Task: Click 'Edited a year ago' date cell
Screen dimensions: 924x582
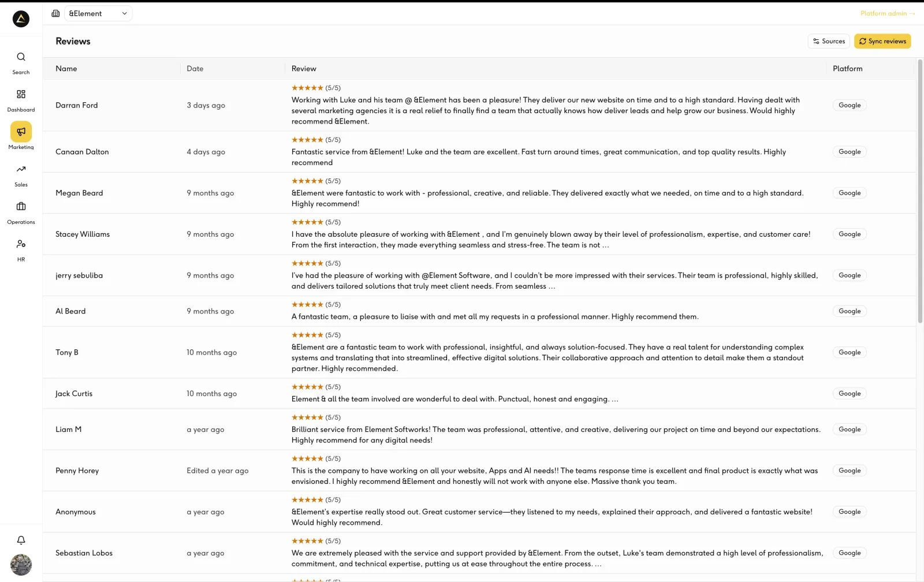Action: click(218, 471)
